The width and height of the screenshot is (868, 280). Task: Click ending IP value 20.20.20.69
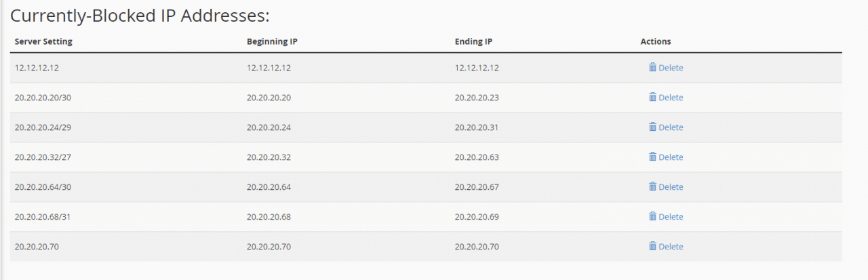click(x=477, y=217)
